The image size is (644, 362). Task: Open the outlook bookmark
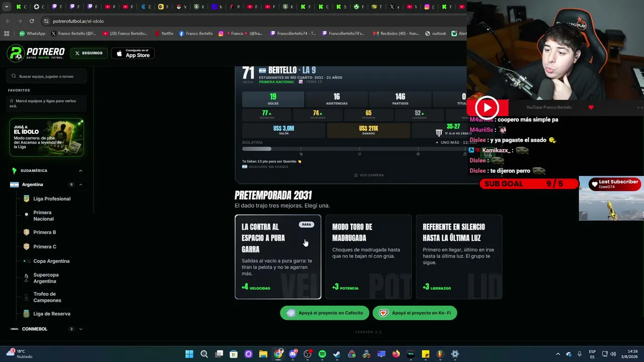coord(436,34)
